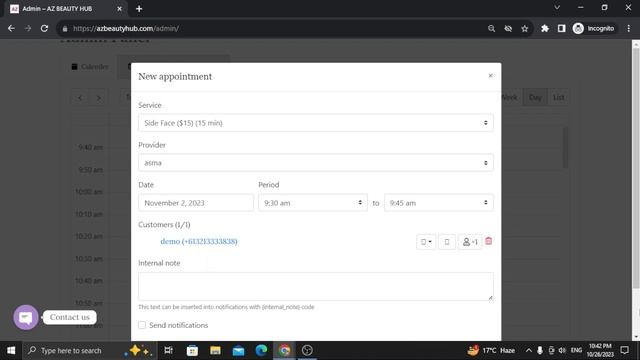Click the browser address bar URL

click(x=126, y=29)
